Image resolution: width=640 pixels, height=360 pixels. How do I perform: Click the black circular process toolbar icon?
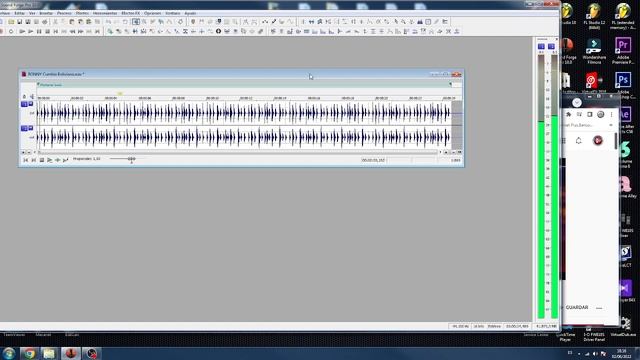218,31
